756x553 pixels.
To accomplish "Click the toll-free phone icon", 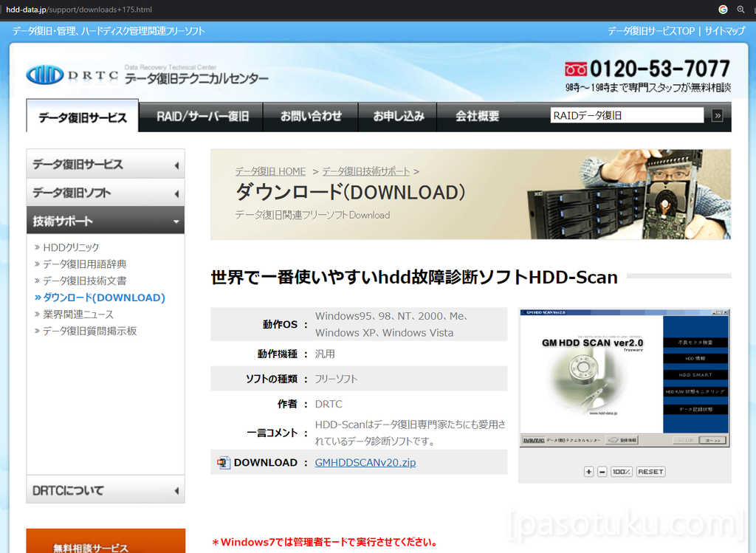I will point(576,69).
